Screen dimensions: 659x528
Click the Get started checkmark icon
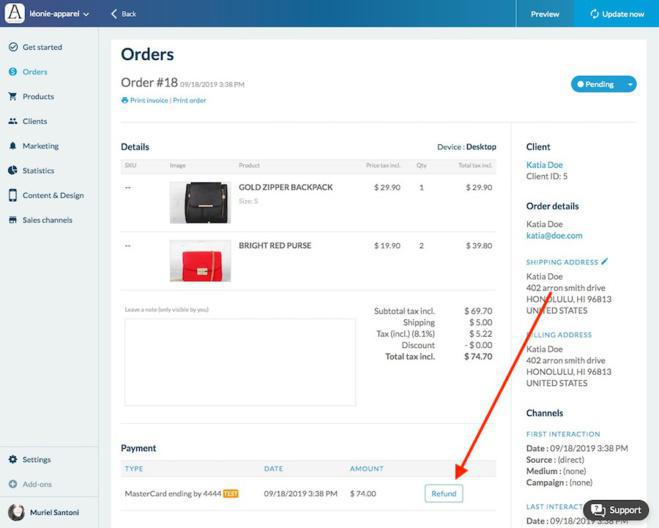13,47
